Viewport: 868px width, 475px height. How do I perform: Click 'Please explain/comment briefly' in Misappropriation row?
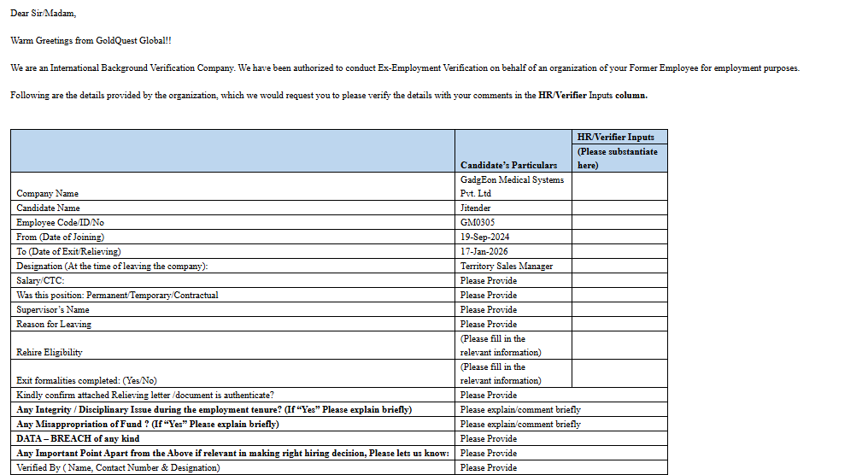pyautogui.click(x=520, y=424)
